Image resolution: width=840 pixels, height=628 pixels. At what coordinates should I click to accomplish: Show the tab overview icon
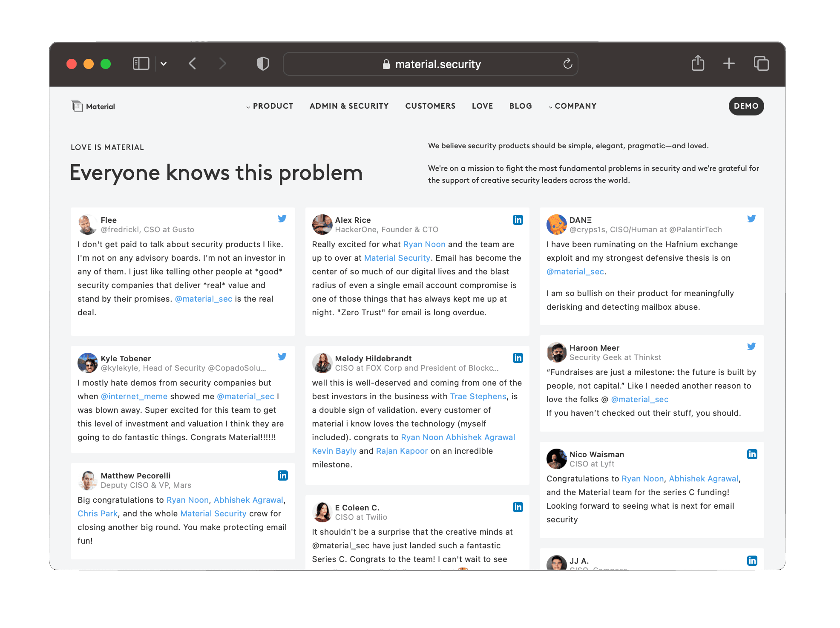(761, 63)
